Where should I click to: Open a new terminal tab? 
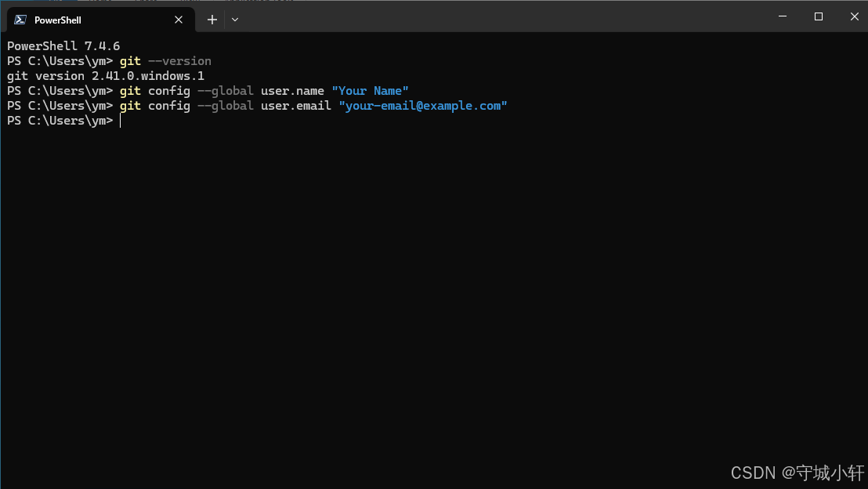coord(212,20)
